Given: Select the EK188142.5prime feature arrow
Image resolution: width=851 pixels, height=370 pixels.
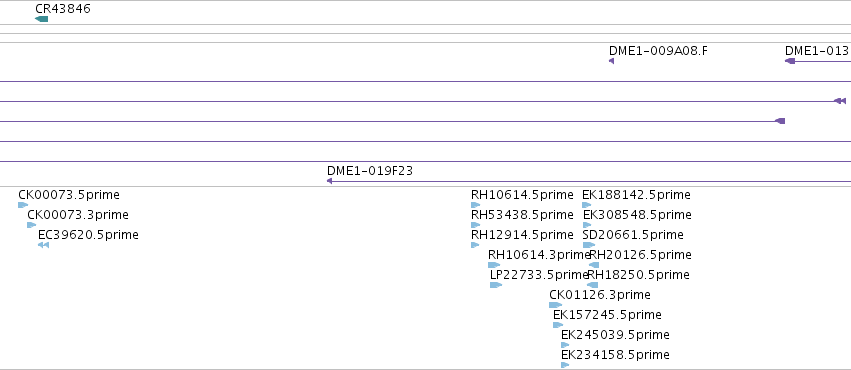Looking at the screenshot, I should tap(587, 205).
